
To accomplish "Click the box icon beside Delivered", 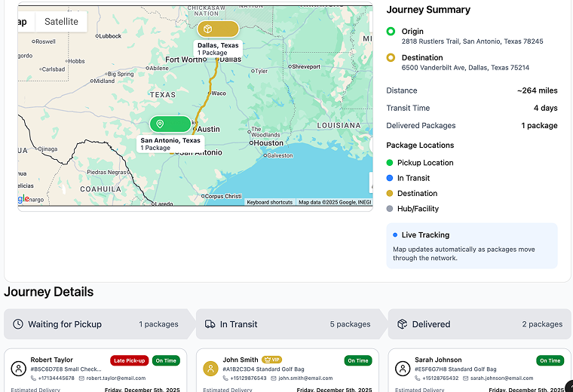I will pyautogui.click(x=403, y=324).
